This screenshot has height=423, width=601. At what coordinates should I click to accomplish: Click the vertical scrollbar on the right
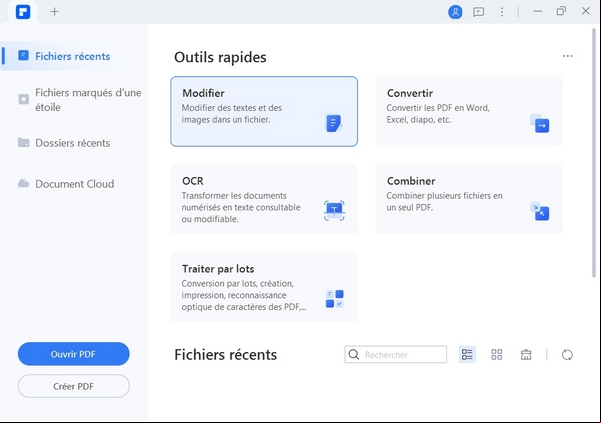[x=594, y=152]
